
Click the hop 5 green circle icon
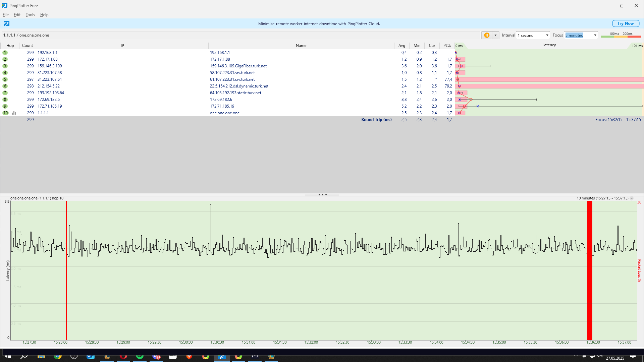(x=5, y=79)
